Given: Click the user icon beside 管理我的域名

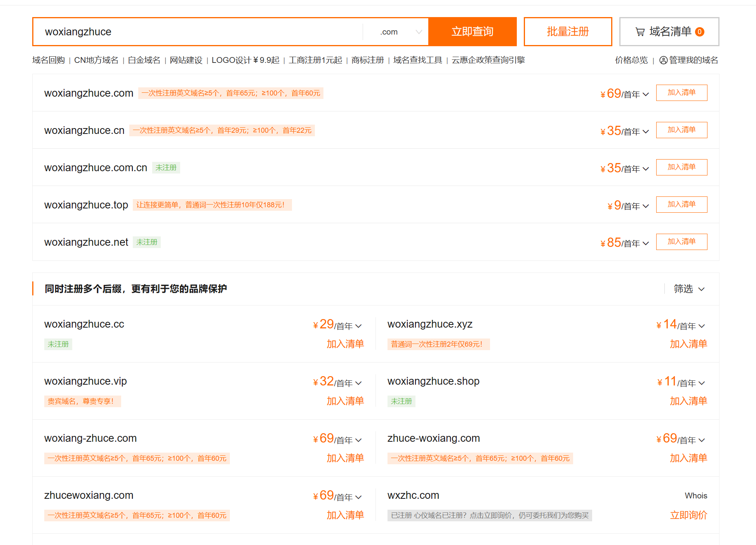Looking at the screenshot, I should [x=663, y=60].
